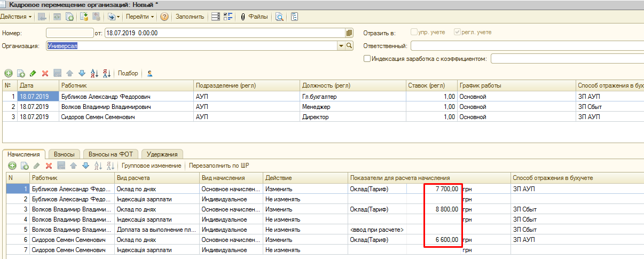The width and height of the screenshot is (644, 259).
Task: Click the date field showing 18.07.2019 0:00:00
Action: coord(225,33)
